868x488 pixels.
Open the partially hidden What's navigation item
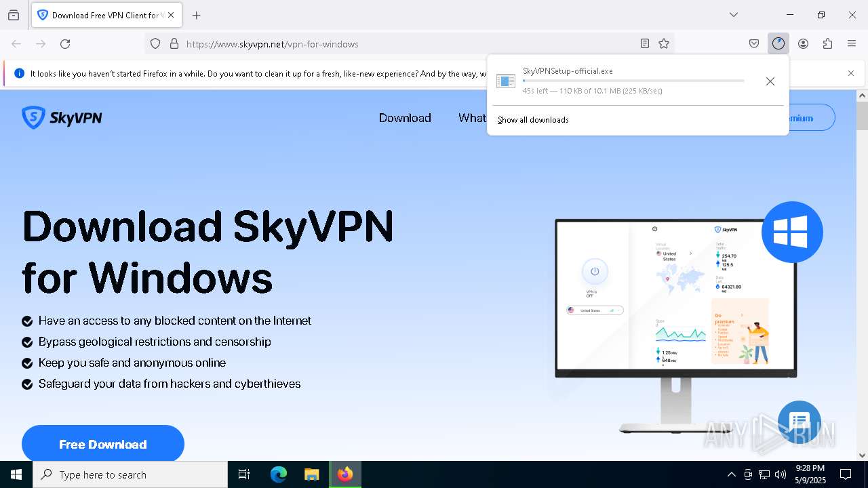click(x=472, y=118)
